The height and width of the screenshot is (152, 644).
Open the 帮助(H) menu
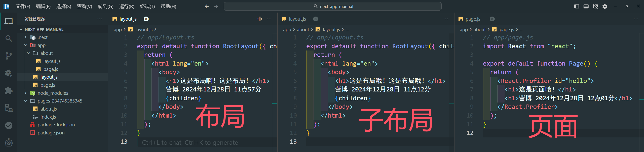coord(168,6)
